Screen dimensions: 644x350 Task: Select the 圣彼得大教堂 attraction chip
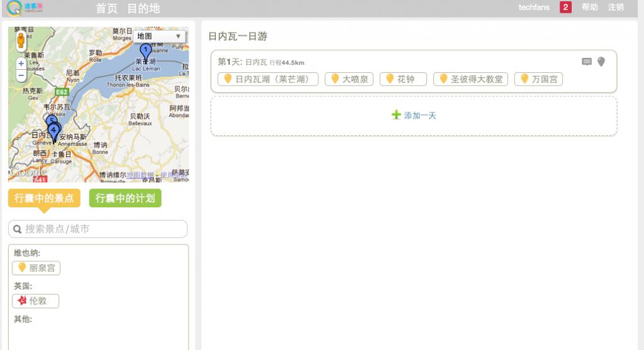pos(470,79)
